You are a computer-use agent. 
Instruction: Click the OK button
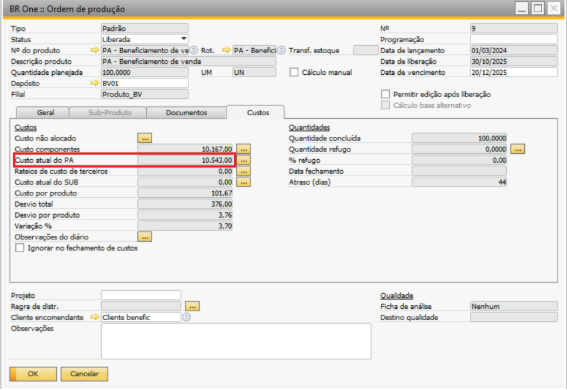click(33, 374)
